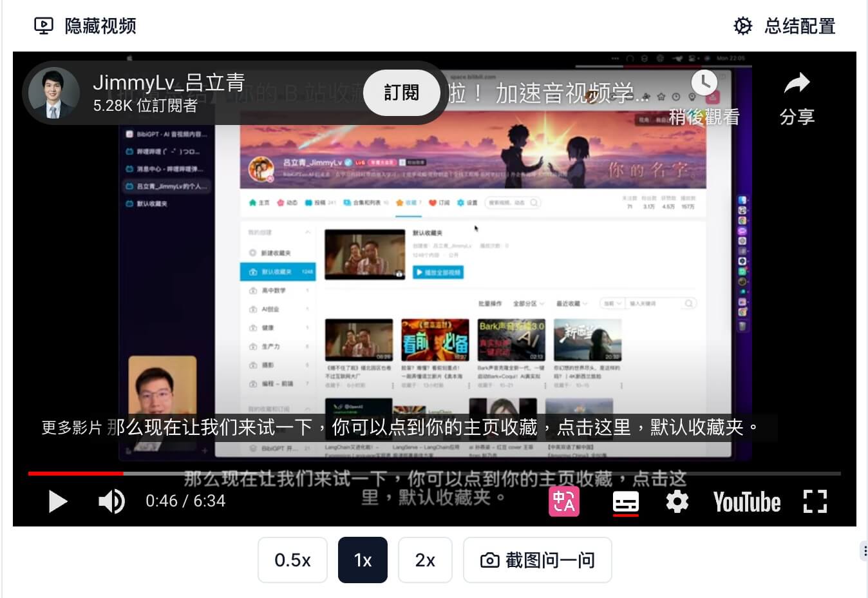The height and width of the screenshot is (598, 868).
Task: Enter fullscreen mode on the video
Action: 815,501
